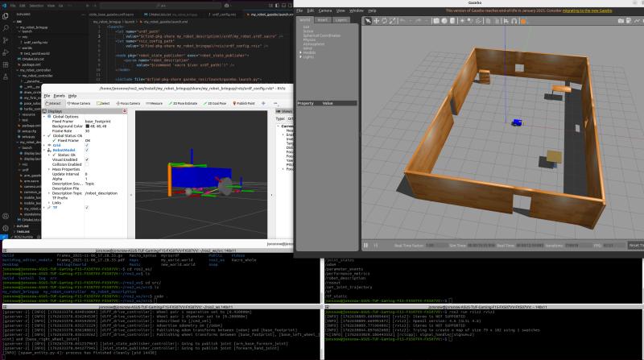Collapse RobotModel display in RViz
The height and width of the screenshot is (360, 644).
[x=44, y=150]
